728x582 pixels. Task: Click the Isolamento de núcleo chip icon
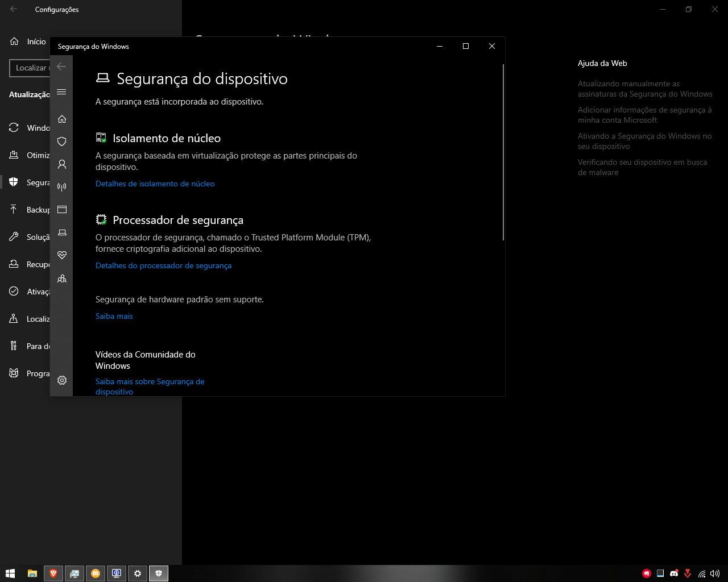101,138
